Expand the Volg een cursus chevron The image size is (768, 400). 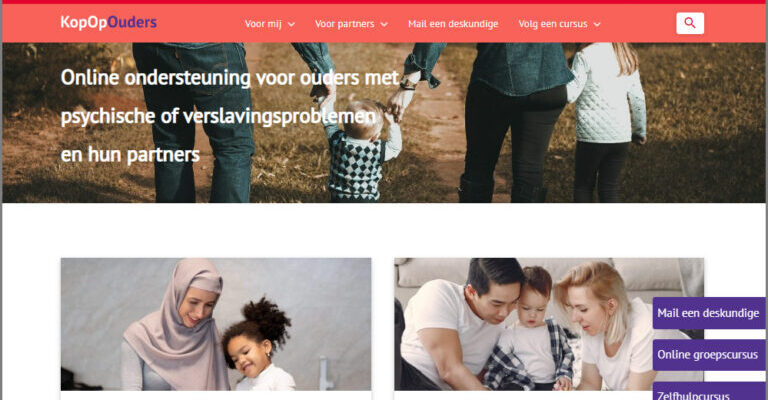(x=597, y=24)
